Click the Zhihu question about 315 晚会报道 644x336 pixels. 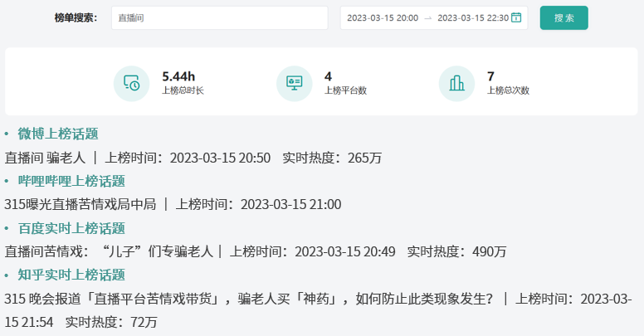[249, 298]
